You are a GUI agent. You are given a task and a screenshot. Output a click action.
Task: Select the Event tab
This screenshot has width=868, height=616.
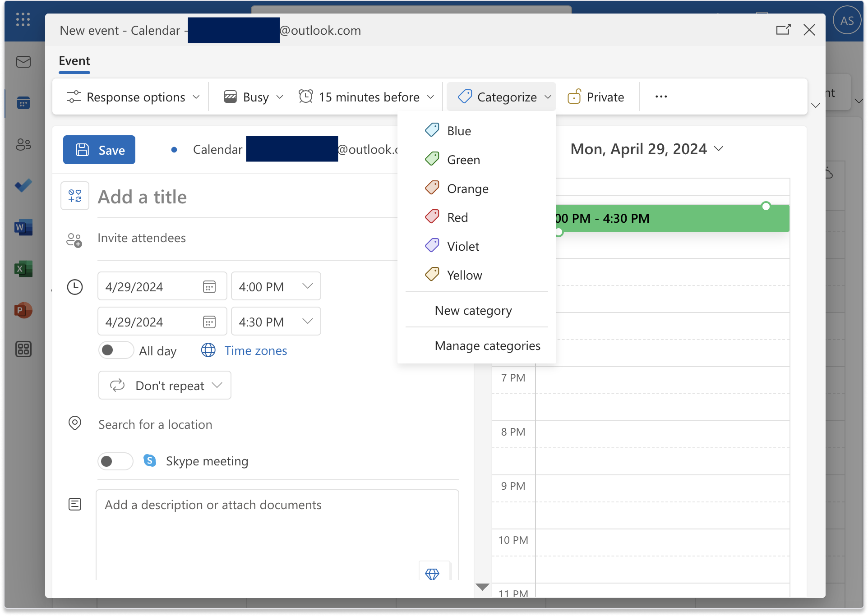tap(74, 60)
